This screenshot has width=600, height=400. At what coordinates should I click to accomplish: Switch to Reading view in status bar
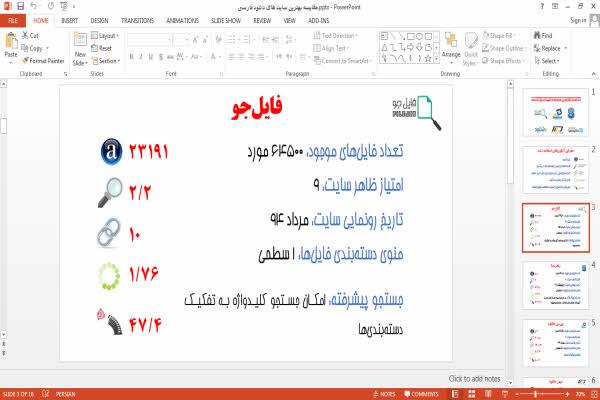488,394
